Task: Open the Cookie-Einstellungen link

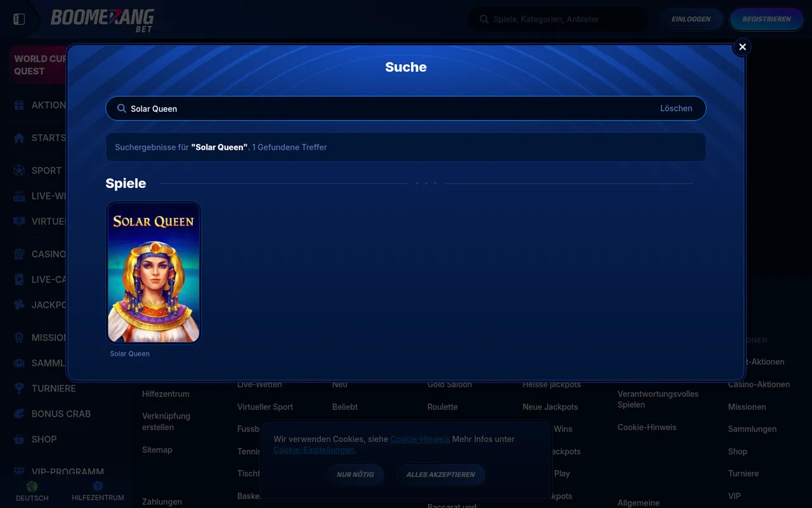Action: pyautogui.click(x=315, y=450)
